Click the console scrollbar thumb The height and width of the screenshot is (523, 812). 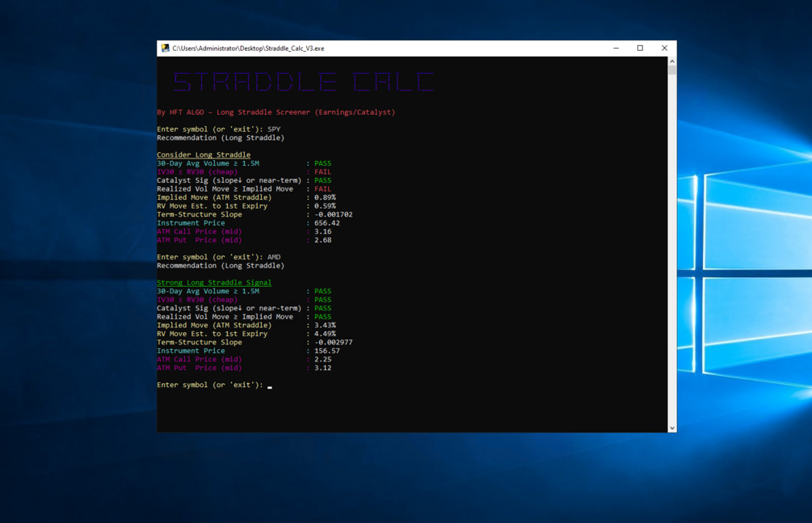672,70
